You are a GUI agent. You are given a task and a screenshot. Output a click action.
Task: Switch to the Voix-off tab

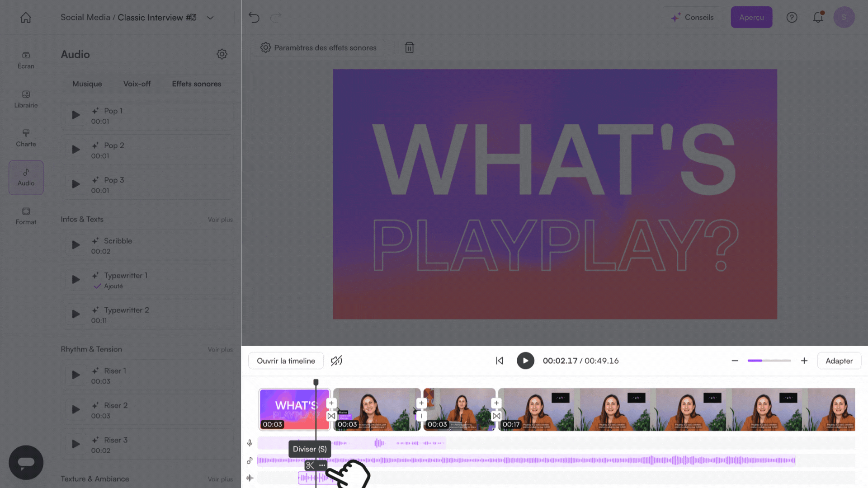(137, 84)
